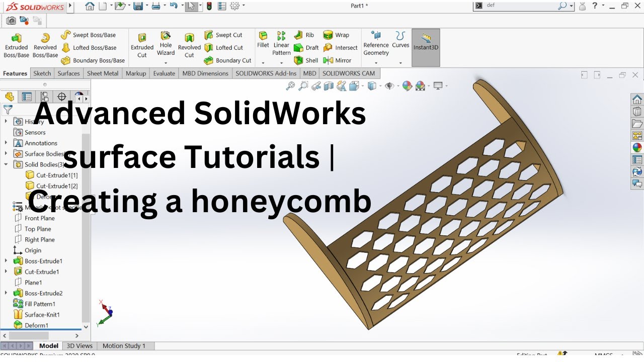The height and width of the screenshot is (362, 644).
Task: Switch to the Surfaces tab
Action: pyautogui.click(x=68, y=73)
